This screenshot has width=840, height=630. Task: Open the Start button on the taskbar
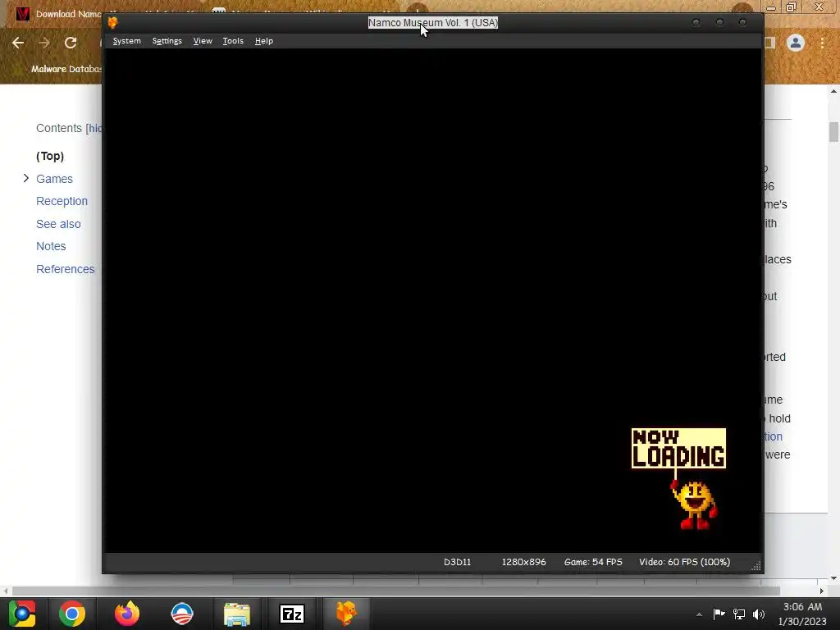point(22,614)
